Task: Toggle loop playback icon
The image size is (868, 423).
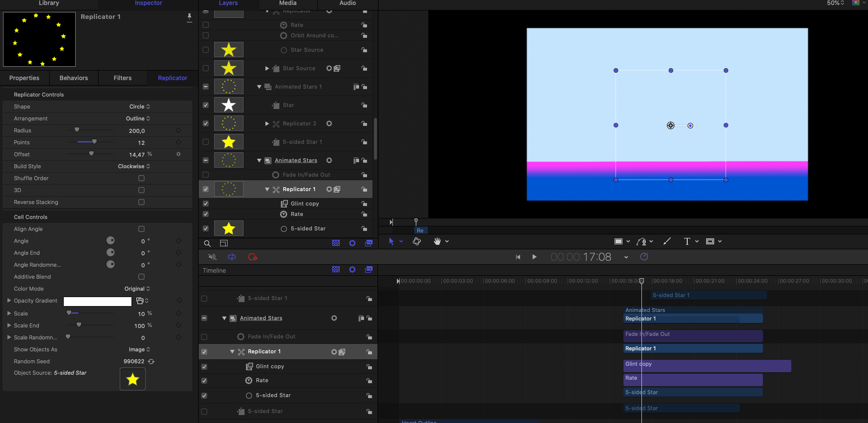Action: (232, 257)
